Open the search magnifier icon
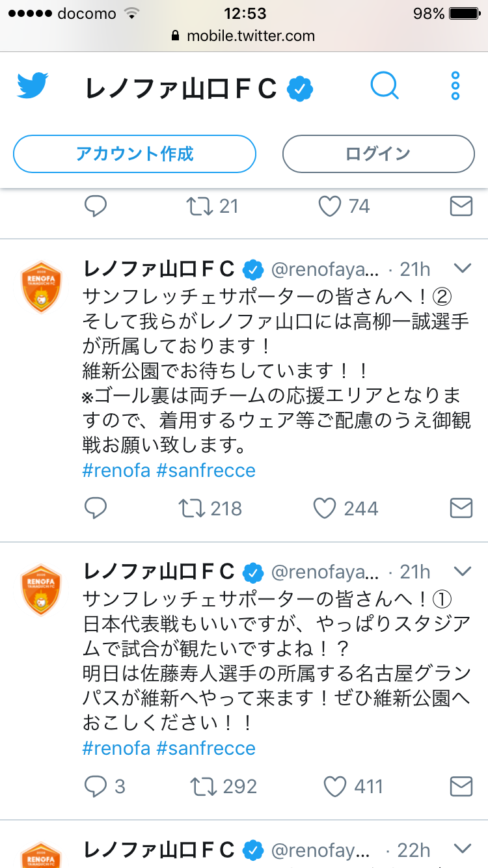The width and height of the screenshot is (488, 868). [385, 86]
